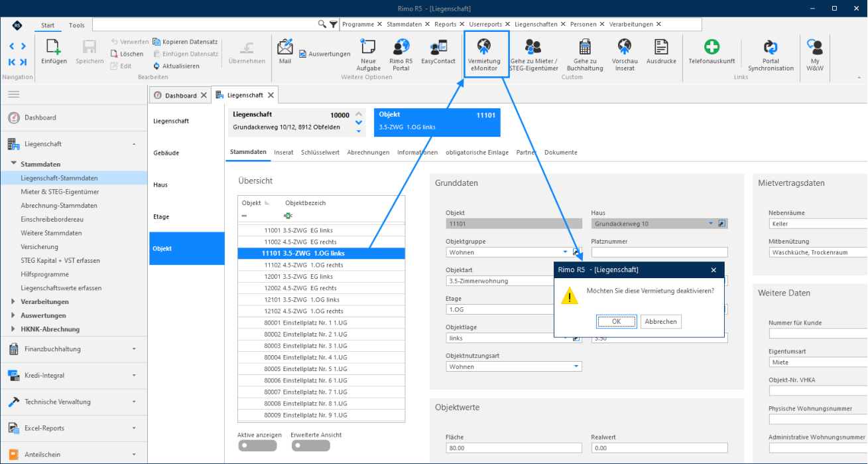Expand the Verarbeitungen tree node

[x=14, y=302]
